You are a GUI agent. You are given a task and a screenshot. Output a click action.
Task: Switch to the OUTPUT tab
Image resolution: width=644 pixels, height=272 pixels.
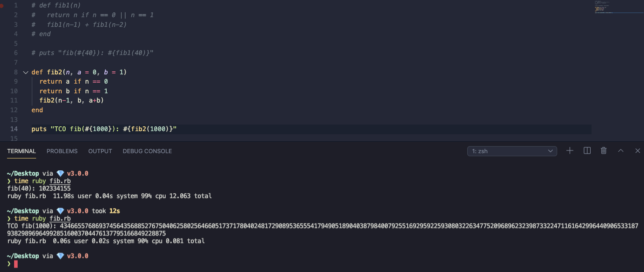[x=100, y=151]
